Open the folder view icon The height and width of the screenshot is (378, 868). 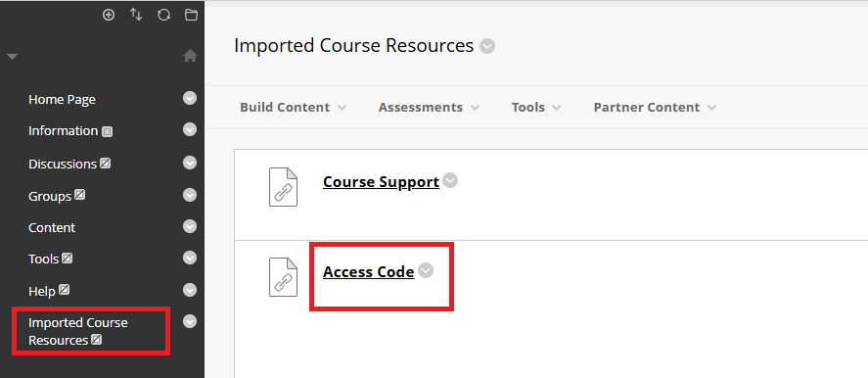coord(191,15)
